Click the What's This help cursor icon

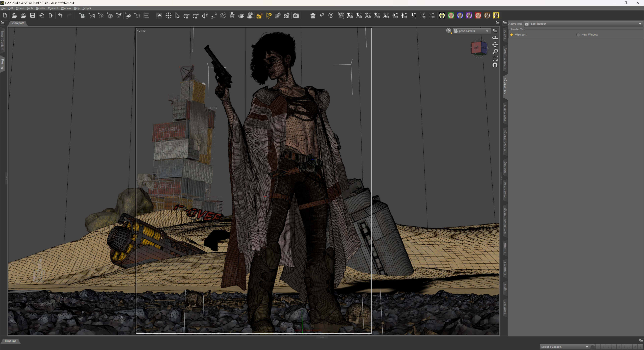pos(322,15)
